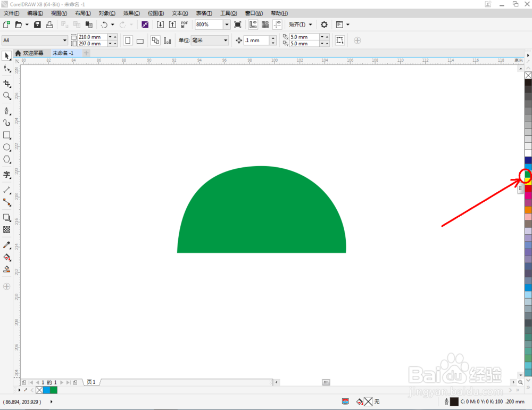Select the Pick tool

click(x=7, y=56)
